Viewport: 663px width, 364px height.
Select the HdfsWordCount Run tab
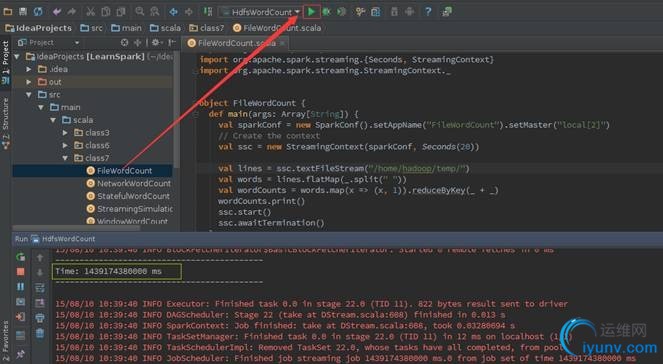[x=63, y=239]
